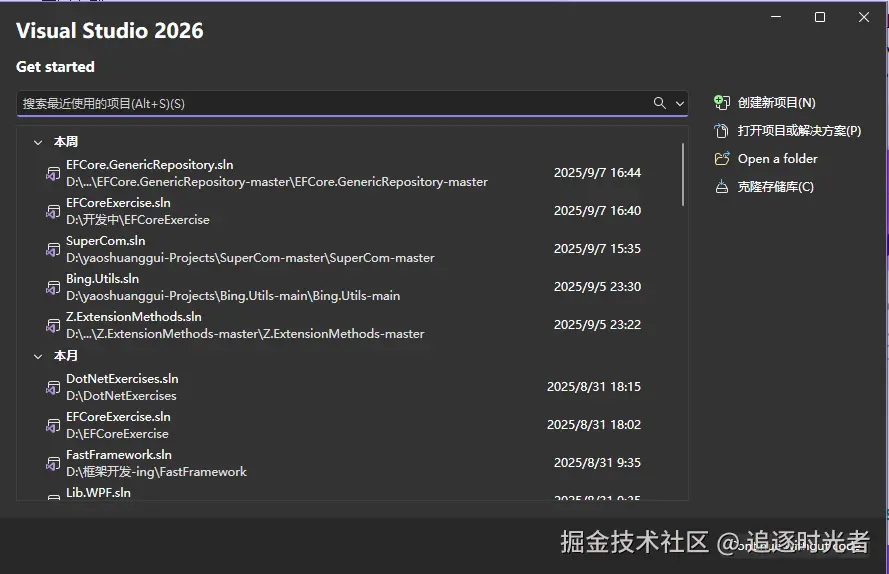Minimize the Visual Studio 2026 window
This screenshot has width=889, height=574.
tap(776, 17)
